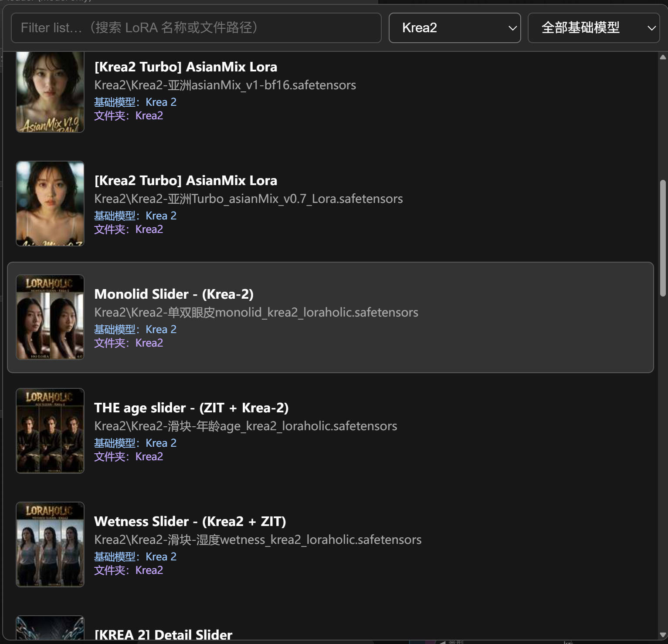This screenshot has width=668, height=644.
Task: Click 文件夹: Krea2 under Wetness Slider
Action: click(x=129, y=570)
